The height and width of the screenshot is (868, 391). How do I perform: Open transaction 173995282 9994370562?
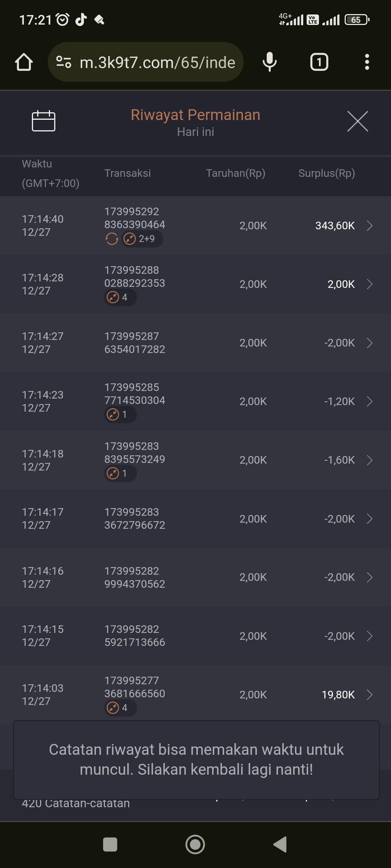[135, 578]
